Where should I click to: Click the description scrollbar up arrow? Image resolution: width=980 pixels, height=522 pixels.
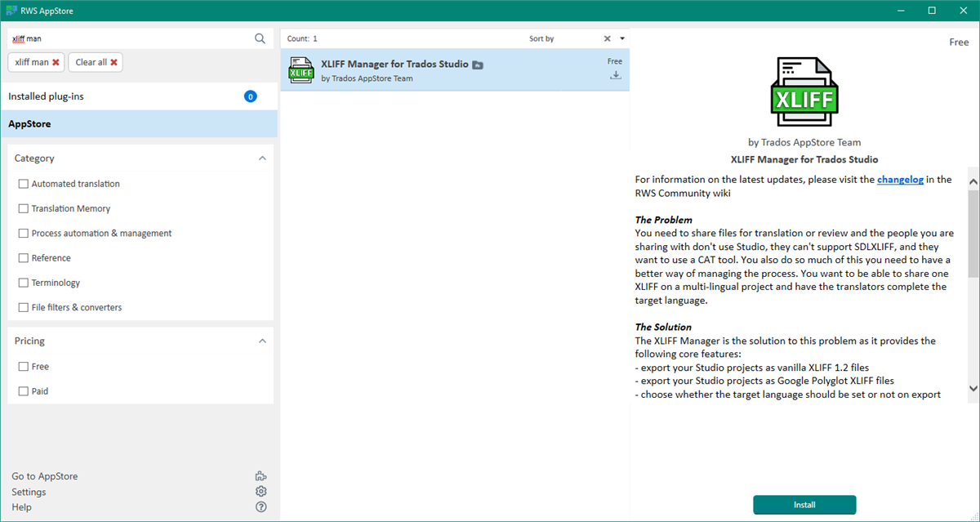point(973,181)
